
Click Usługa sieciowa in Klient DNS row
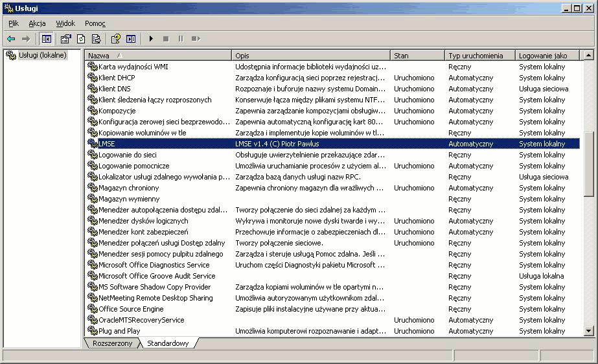[x=544, y=89]
